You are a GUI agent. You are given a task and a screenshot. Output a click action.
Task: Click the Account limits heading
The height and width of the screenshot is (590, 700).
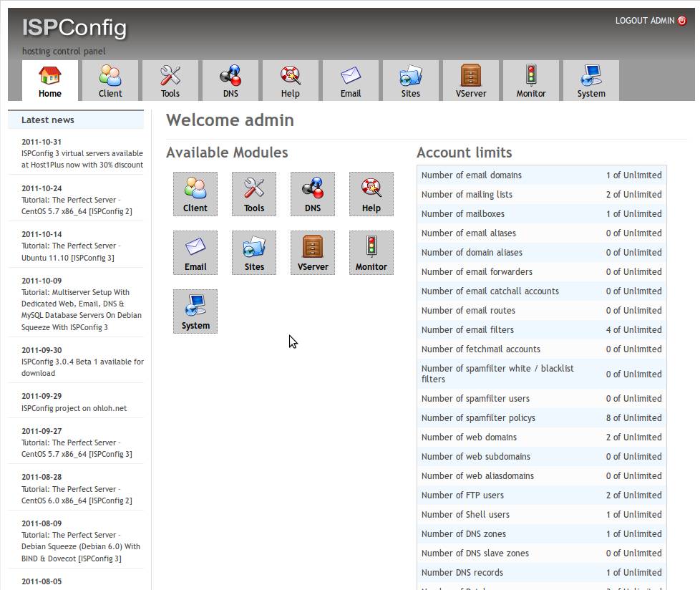[465, 153]
